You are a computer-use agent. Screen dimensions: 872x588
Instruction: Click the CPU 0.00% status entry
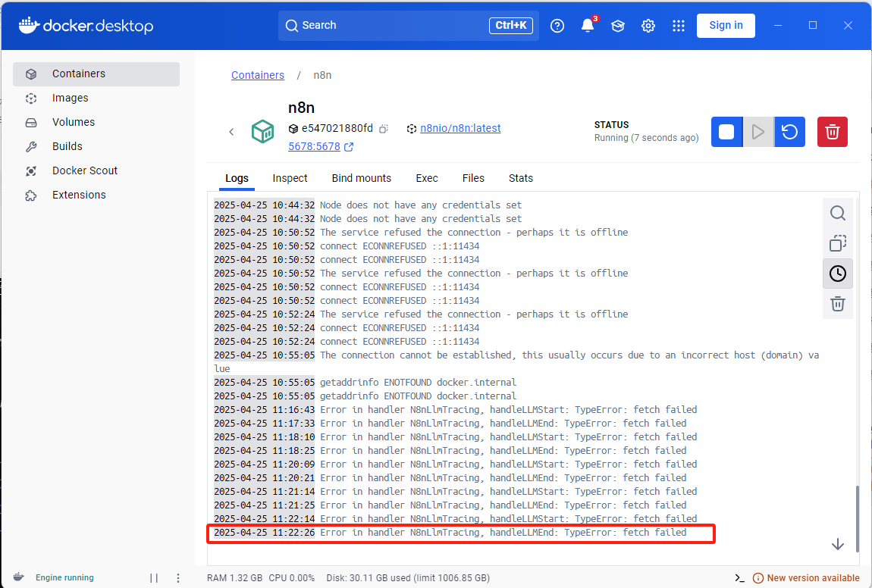tap(291, 578)
